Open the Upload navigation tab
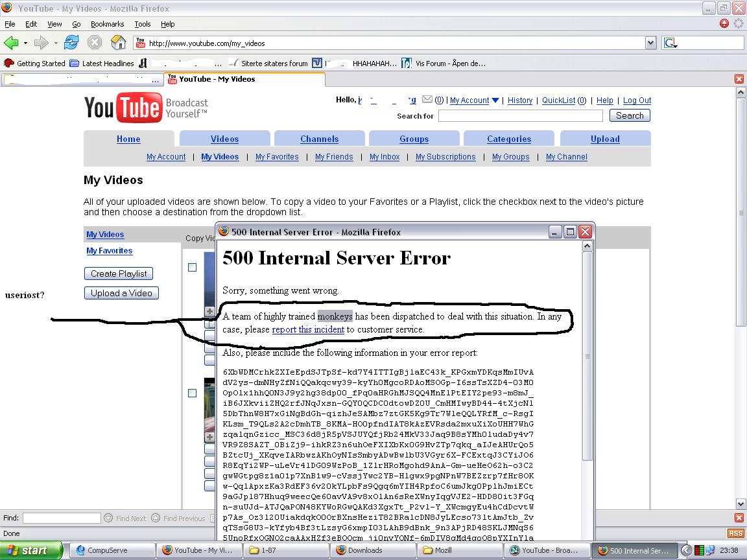 tap(605, 139)
